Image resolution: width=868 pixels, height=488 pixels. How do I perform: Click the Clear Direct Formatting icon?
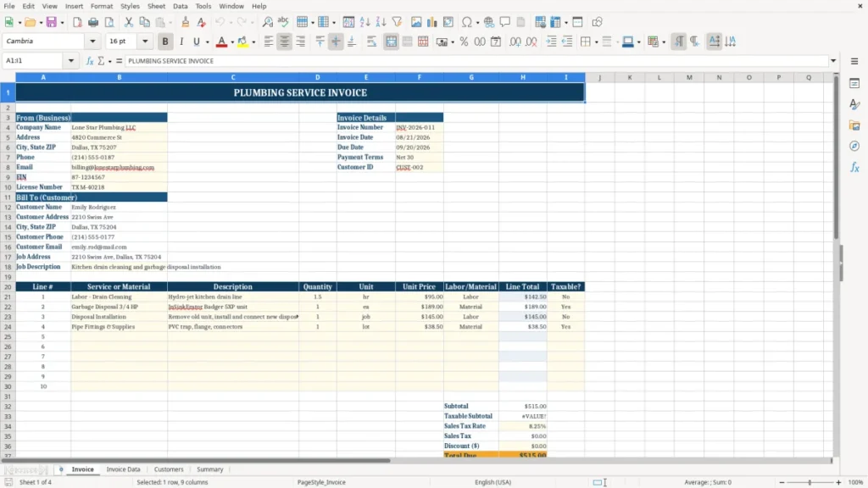202,22
